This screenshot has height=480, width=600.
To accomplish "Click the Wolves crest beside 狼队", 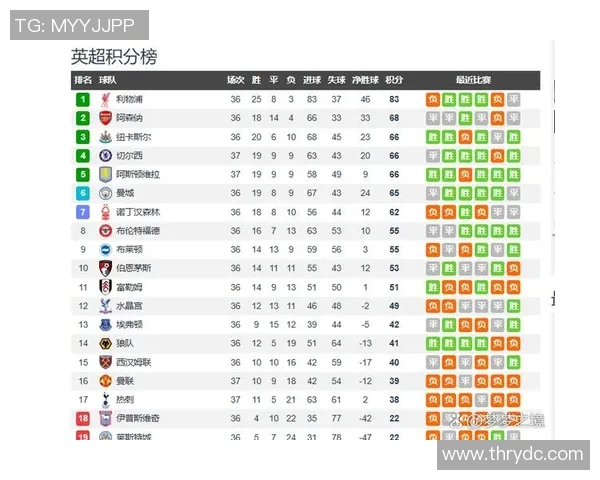I will [105, 343].
